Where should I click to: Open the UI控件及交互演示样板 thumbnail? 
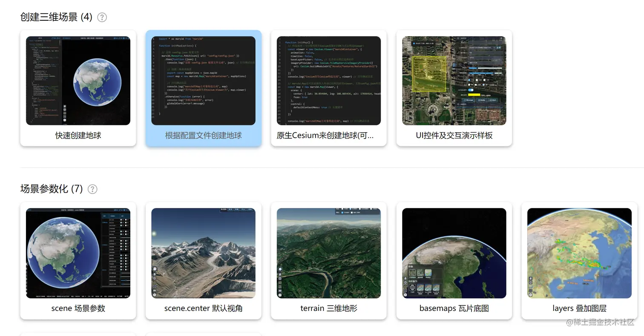coord(454,81)
